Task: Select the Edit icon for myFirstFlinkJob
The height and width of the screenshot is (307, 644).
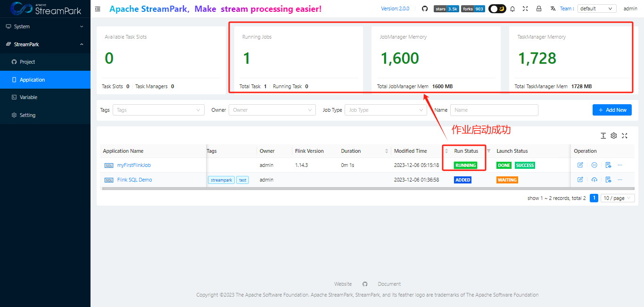Action: 580,165
